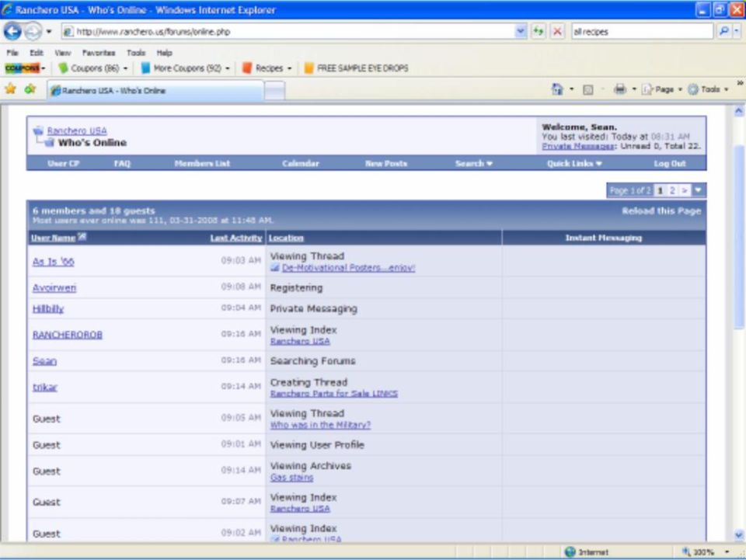
Task: Open the Hillbilly user profile
Action: (48, 308)
